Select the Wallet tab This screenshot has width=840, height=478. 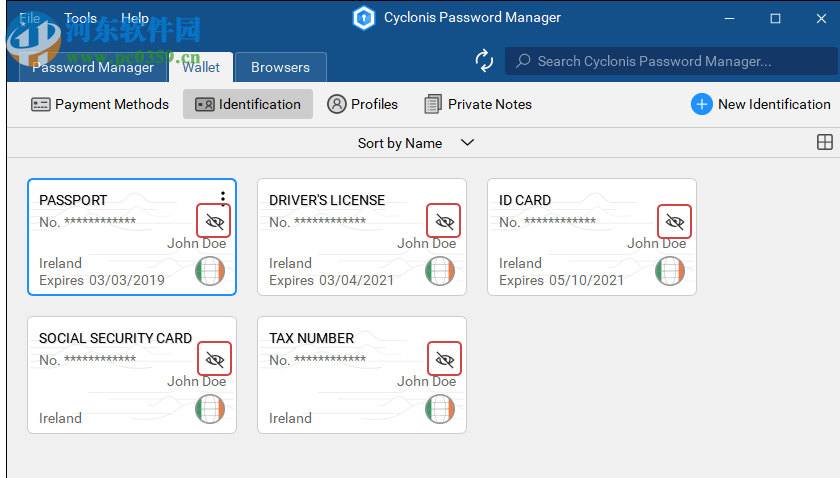[x=201, y=67]
